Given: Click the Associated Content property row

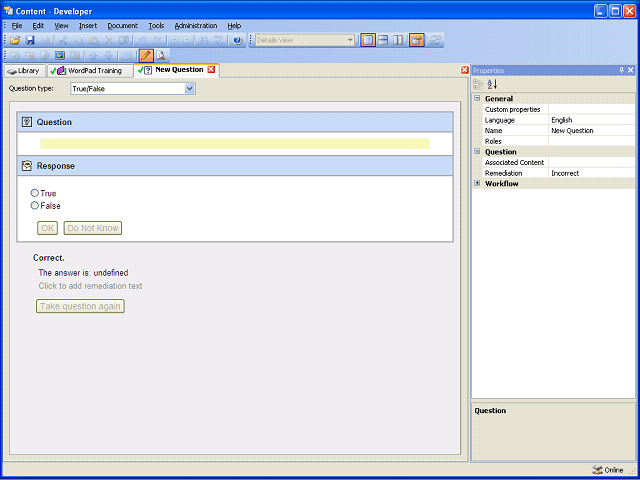Looking at the screenshot, I should (558, 162).
